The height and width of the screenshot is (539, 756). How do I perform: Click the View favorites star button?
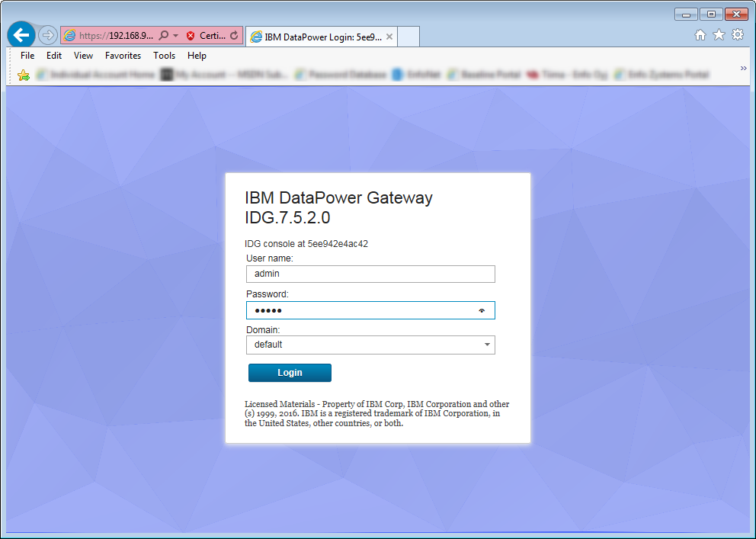coord(717,34)
